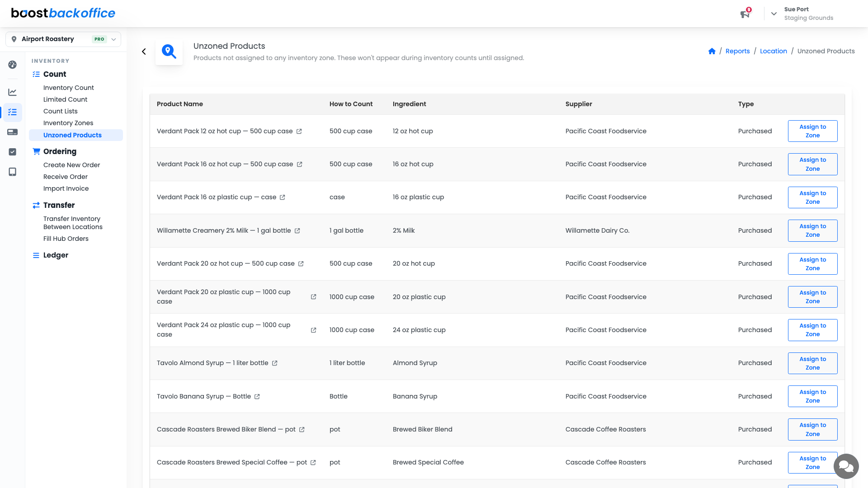Screen dimensions: 868x488
Task: Assign Verdant Pack 20 oz plastic cup to zone
Action: pyautogui.click(x=812, y=297)
